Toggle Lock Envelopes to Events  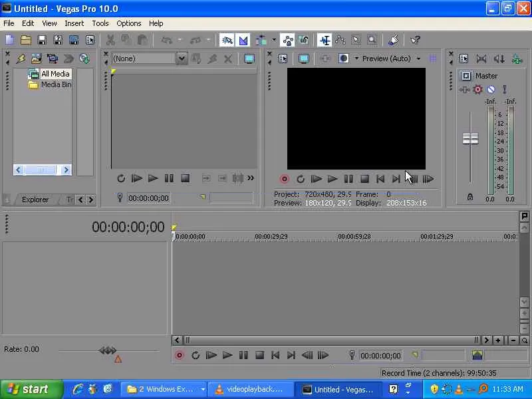[x=287, y=40]
